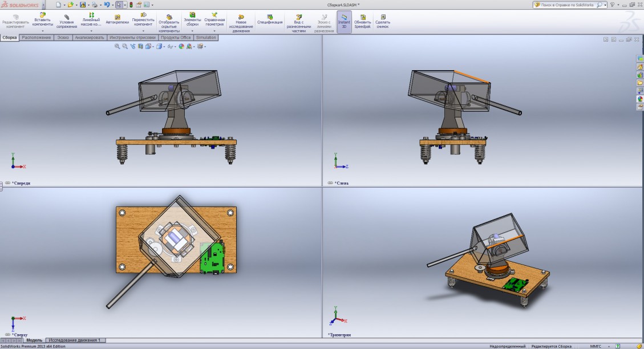Switch to Инструменты отрисовки tab
This screenshot has height=349, width=644.
tap(132, 38)
